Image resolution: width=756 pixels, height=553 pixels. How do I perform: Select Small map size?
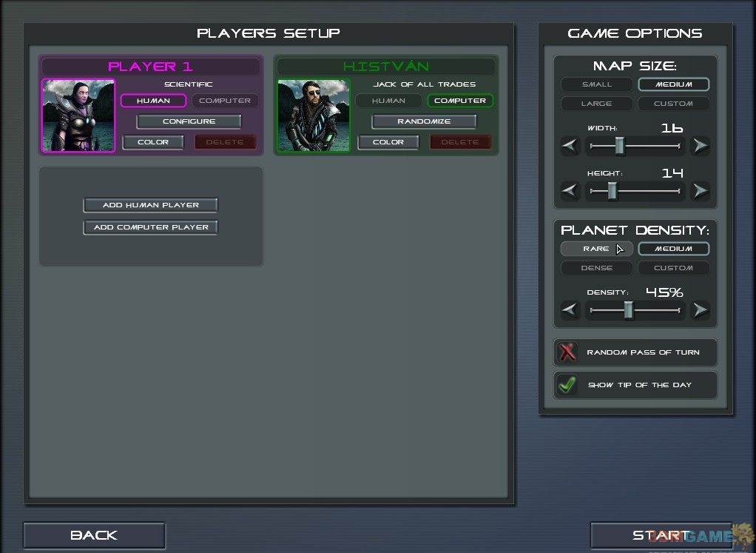(x=597, y=84)
